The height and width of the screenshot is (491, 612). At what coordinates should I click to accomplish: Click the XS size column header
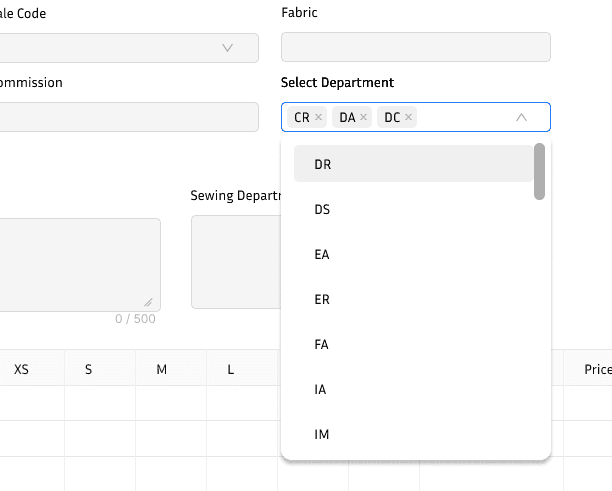point(21,369)
